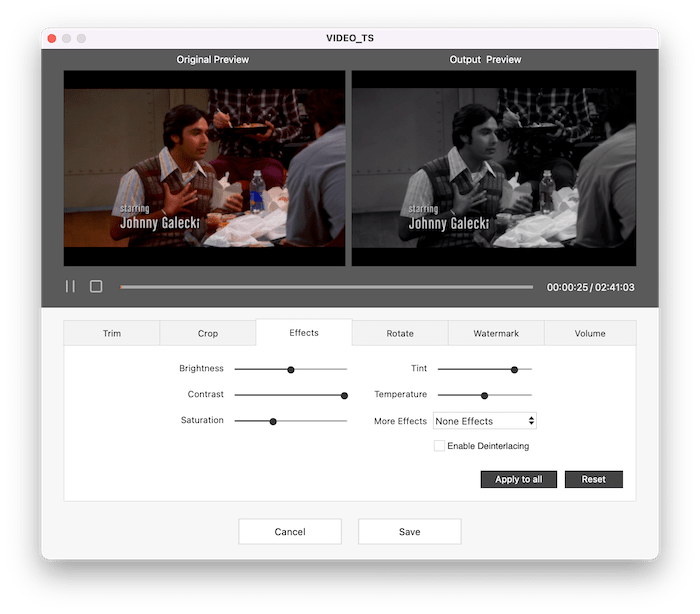
Task: Select the Rotate tab
Action: 399,333
